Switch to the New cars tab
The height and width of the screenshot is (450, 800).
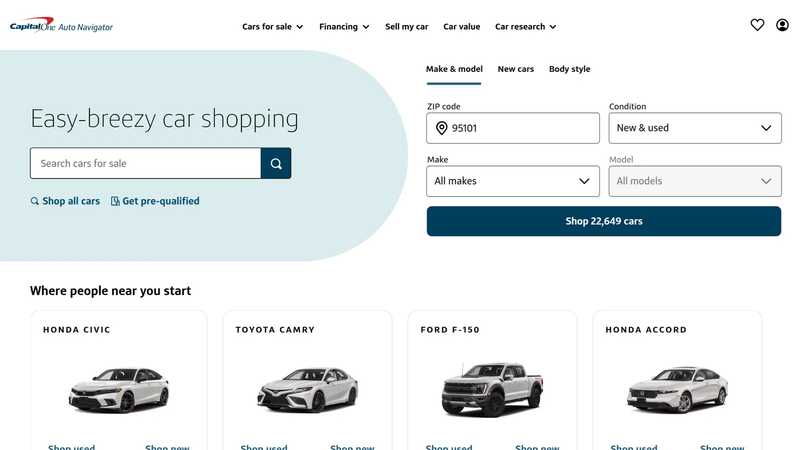pos(515,69)
